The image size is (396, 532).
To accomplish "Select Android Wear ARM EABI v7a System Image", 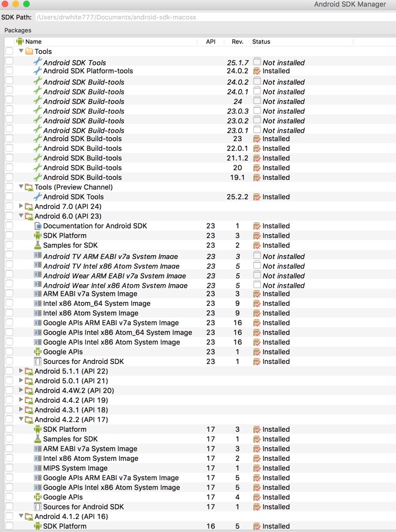I will point(115,276).
